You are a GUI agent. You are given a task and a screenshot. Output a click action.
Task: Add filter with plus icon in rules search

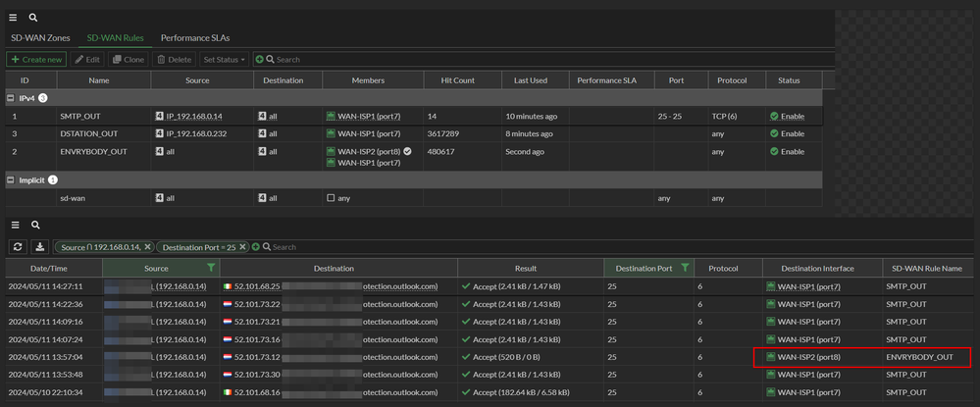pos(260,60)
